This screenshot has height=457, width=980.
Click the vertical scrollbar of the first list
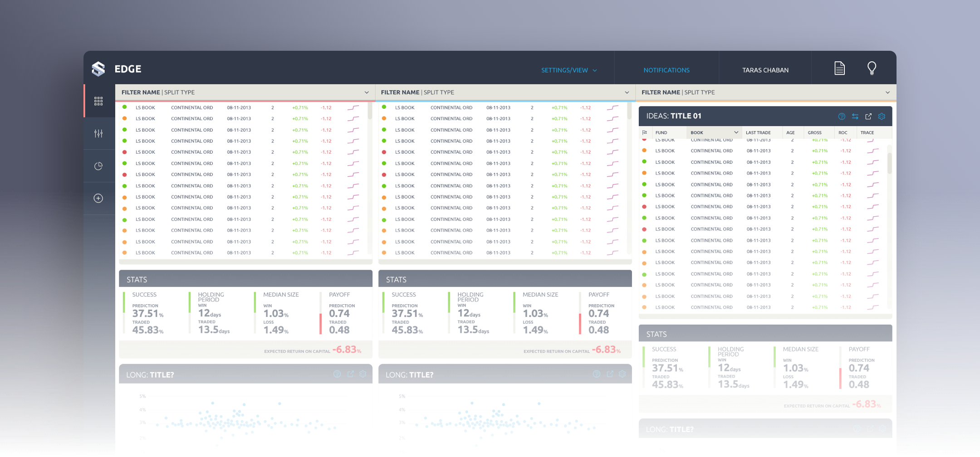point(370,112)
